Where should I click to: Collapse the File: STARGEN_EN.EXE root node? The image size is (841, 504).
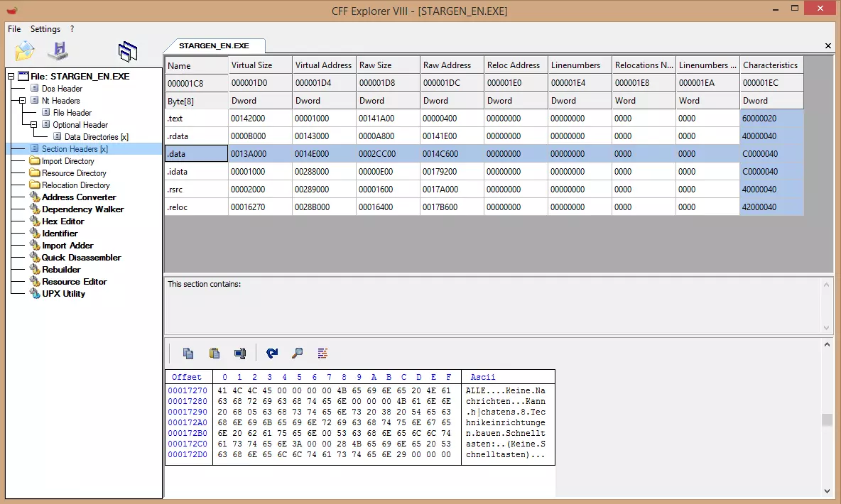pos(11,76)
